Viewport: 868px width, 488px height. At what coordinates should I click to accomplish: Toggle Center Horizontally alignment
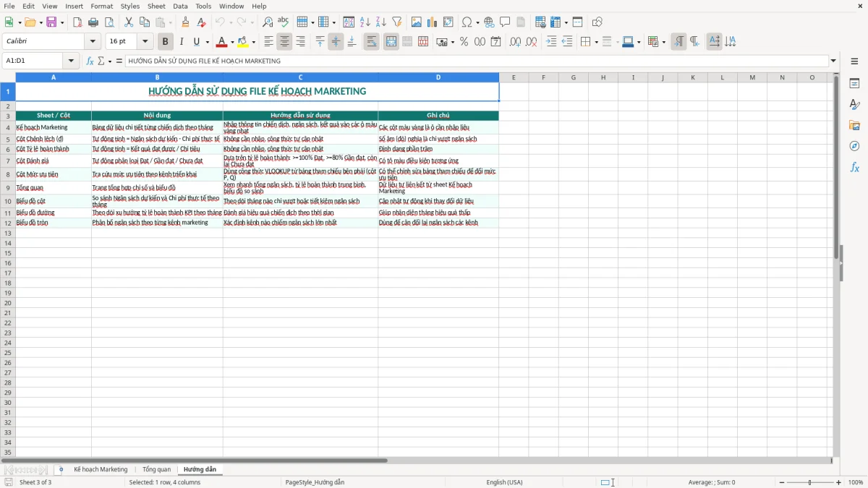click(x=284, y=42)
